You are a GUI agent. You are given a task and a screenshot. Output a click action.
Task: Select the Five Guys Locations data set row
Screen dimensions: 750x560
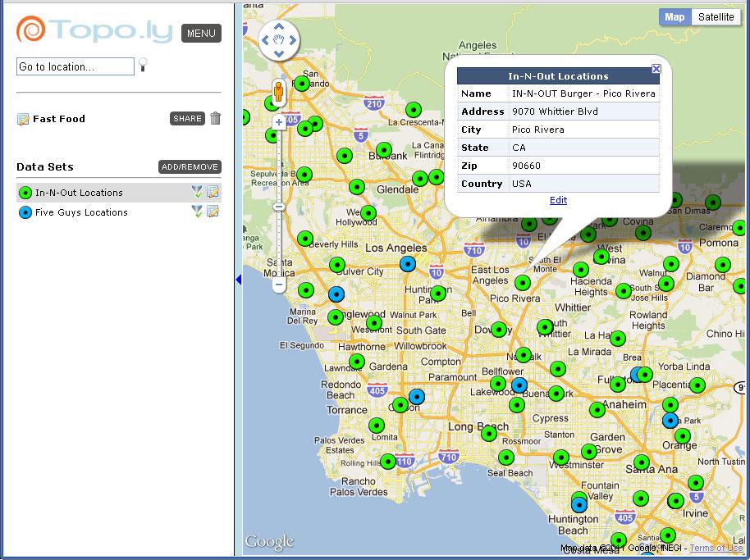(119, 212)
